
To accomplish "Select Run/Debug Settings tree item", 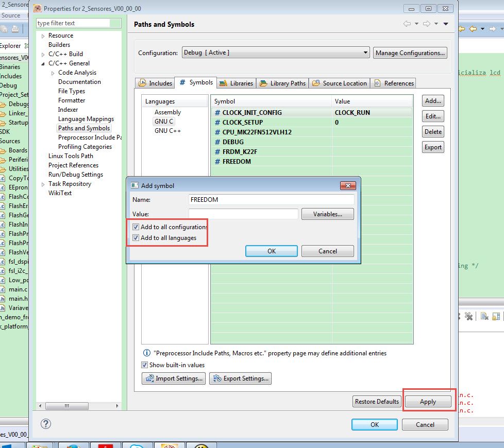I will 76,175.
